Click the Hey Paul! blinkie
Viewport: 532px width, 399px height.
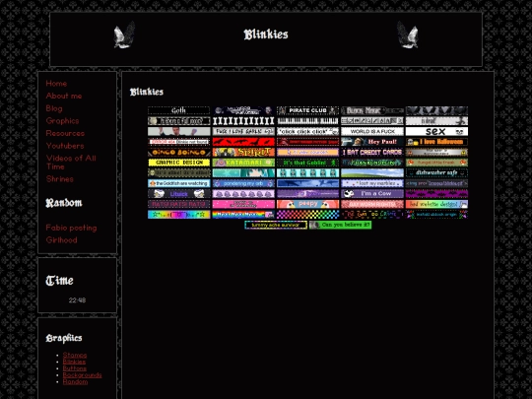coord(372,142)
